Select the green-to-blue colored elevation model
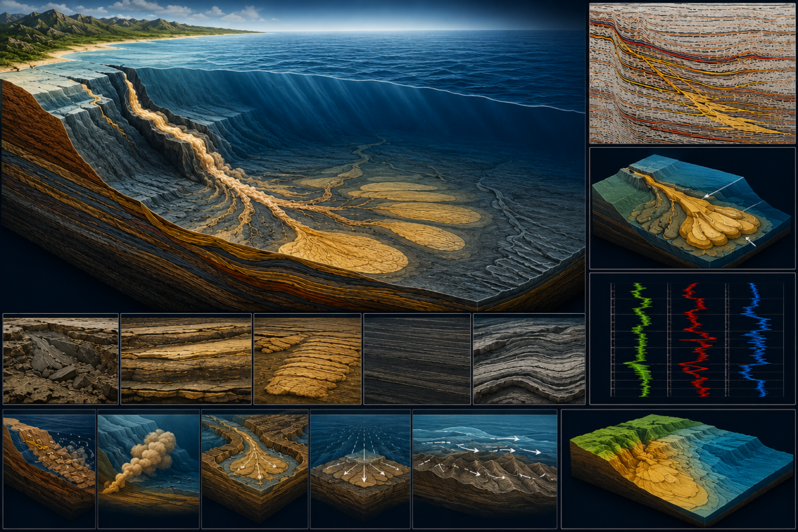 coord(678,469)
